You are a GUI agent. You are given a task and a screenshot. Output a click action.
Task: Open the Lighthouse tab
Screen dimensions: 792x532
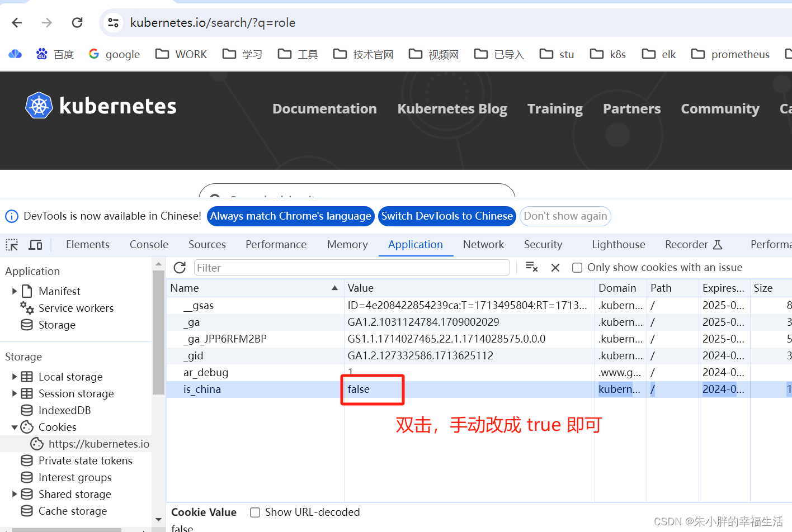[x=619, y=245]
